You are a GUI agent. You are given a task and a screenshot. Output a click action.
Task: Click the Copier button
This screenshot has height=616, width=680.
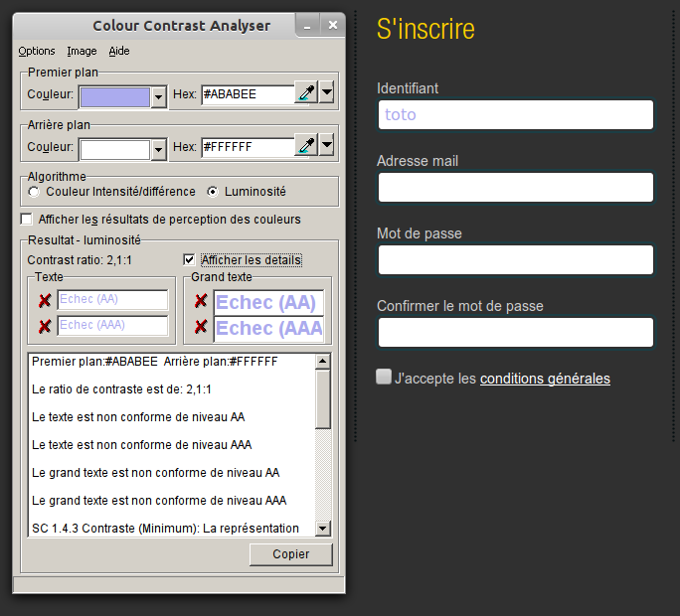[291, 554]
